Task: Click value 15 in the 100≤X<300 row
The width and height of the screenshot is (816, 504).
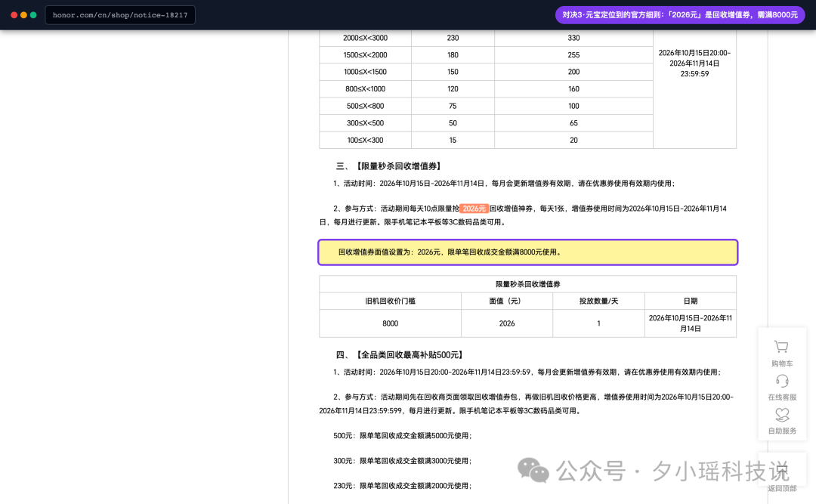Action: 453,140
